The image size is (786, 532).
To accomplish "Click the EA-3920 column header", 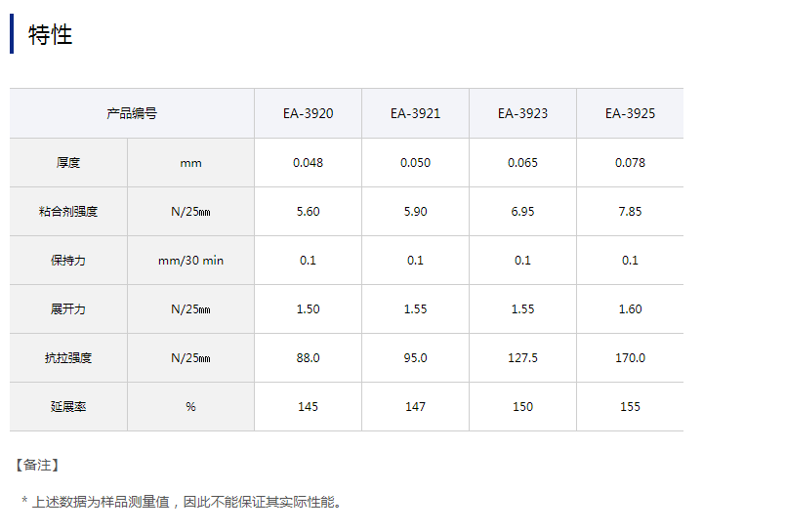I will [308, 113].
